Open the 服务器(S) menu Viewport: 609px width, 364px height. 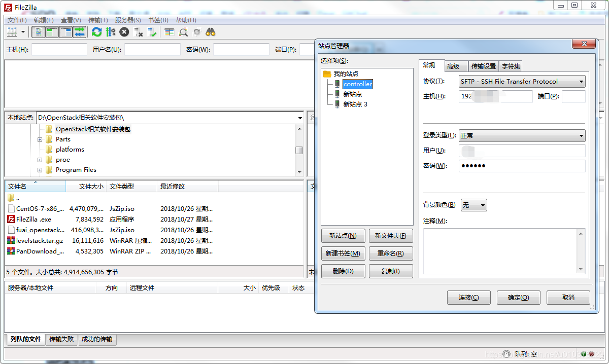point(128,20)
